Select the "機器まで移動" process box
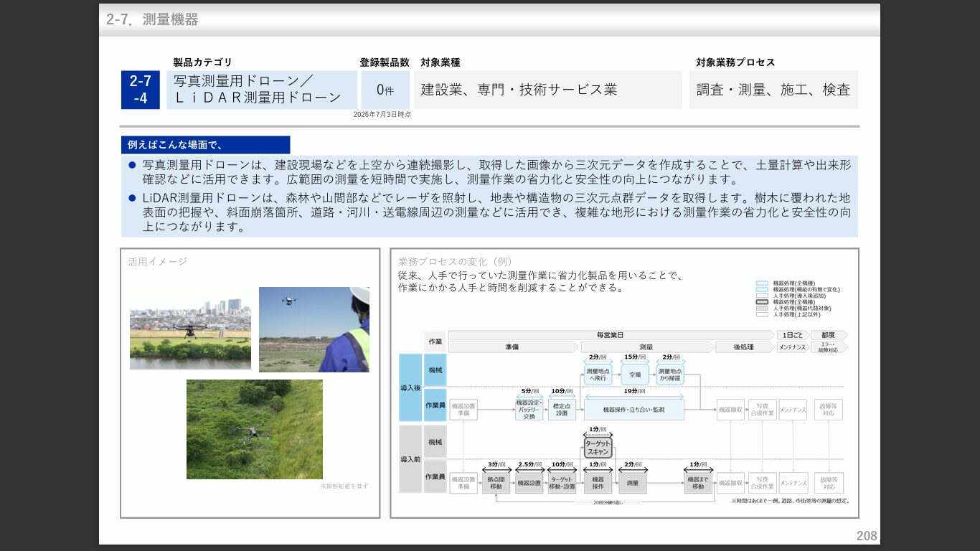This screenshot has width=980, height=551. pos(699,483)
